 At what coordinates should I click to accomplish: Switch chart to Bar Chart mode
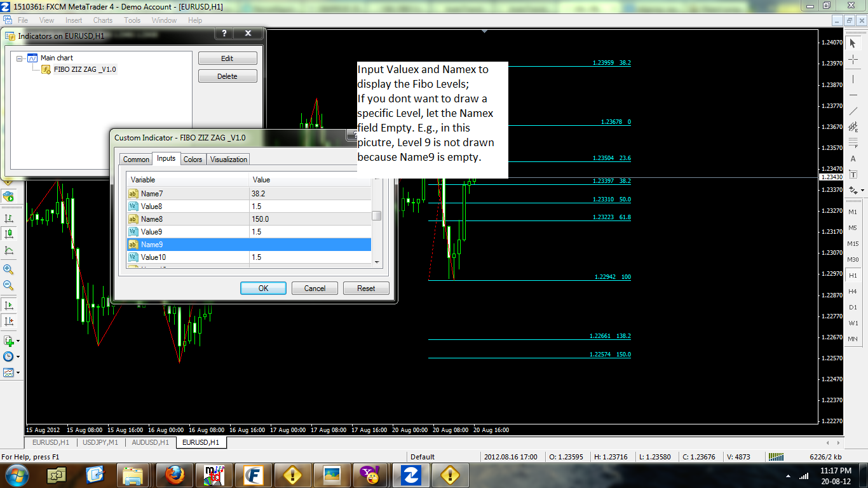pos(9,218)
